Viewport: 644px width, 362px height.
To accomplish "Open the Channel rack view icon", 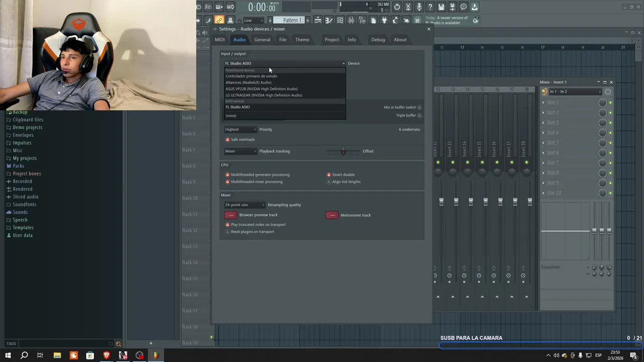I will pyautogui.click(x=340, y=20).
